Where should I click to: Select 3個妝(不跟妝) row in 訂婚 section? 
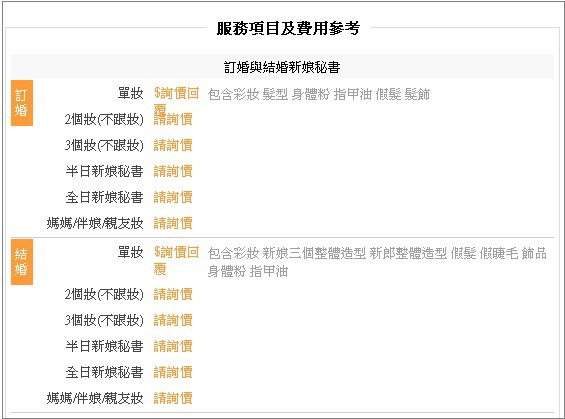point(104,145)
